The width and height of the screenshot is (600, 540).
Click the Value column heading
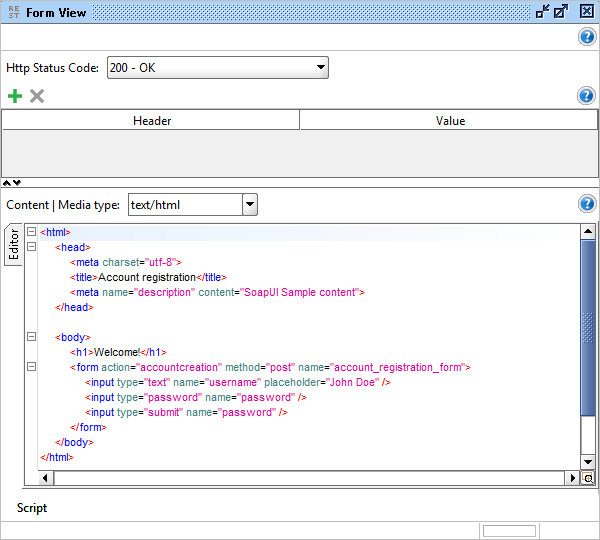[449, 121]
